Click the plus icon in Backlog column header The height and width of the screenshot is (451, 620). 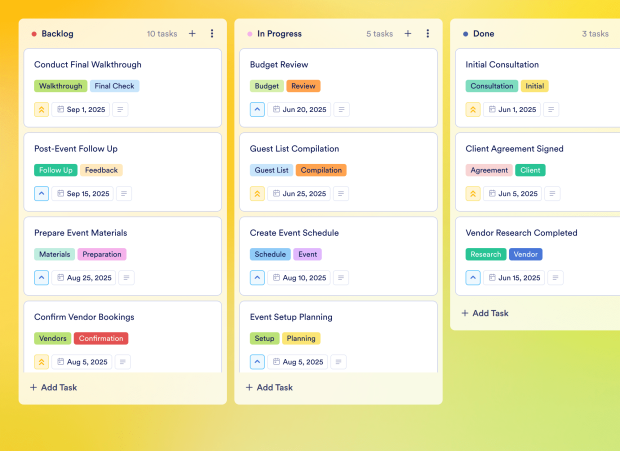192,33
